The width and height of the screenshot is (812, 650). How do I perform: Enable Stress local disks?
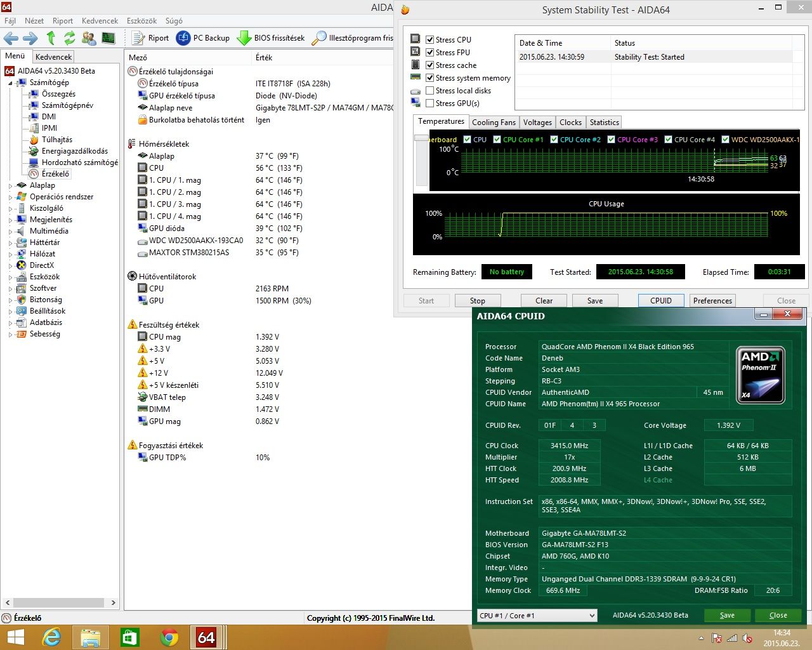(x=430, y=90)
